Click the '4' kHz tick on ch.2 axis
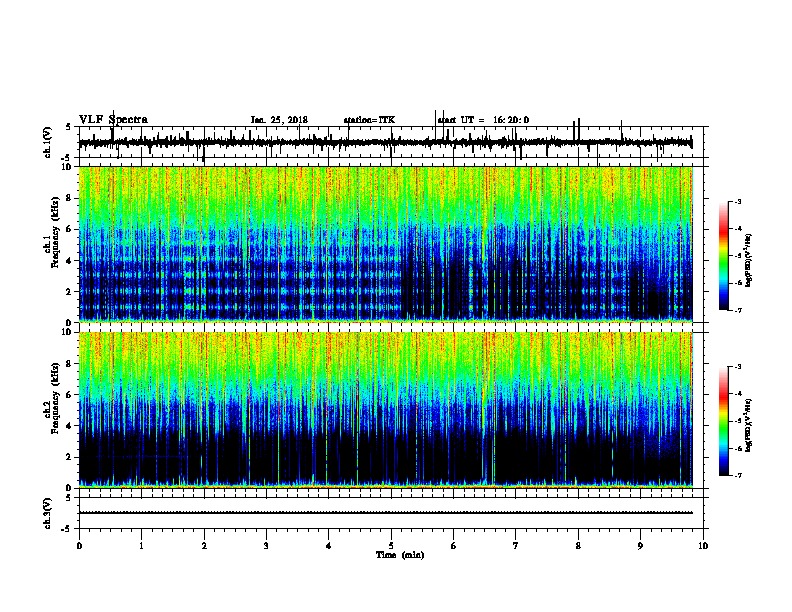The width and height of the screenshot is (792, 612). point(70,426)
